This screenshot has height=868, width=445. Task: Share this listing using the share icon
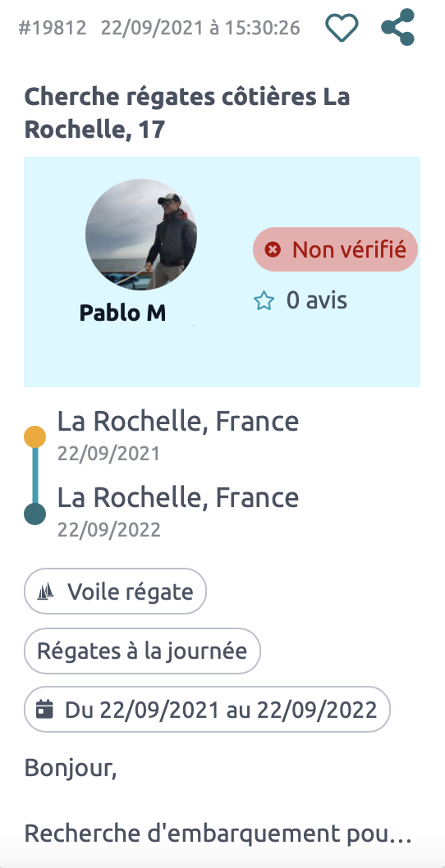coord(398,27)
